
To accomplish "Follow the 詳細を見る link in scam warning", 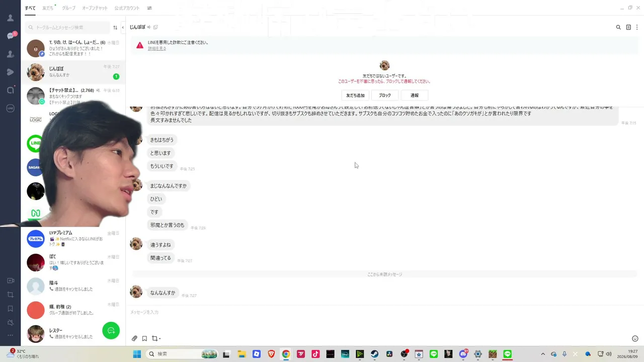I will (x=157, y=49).
